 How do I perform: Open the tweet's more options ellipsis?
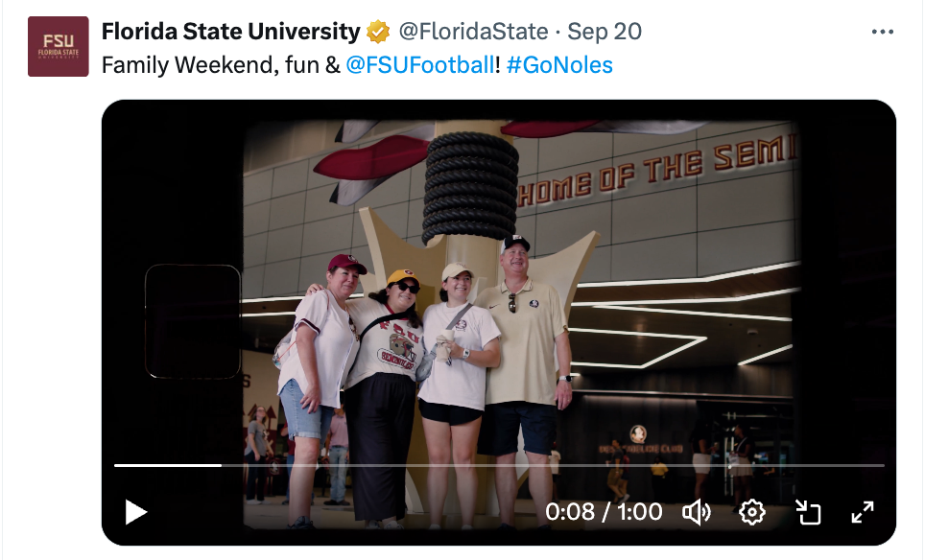point(882,32)
